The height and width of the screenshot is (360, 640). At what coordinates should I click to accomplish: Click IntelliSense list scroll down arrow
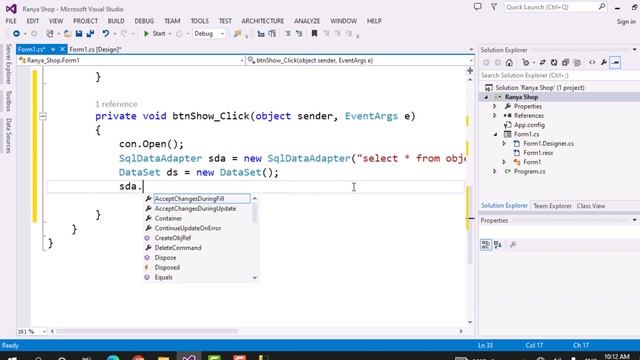pos(255,278)
